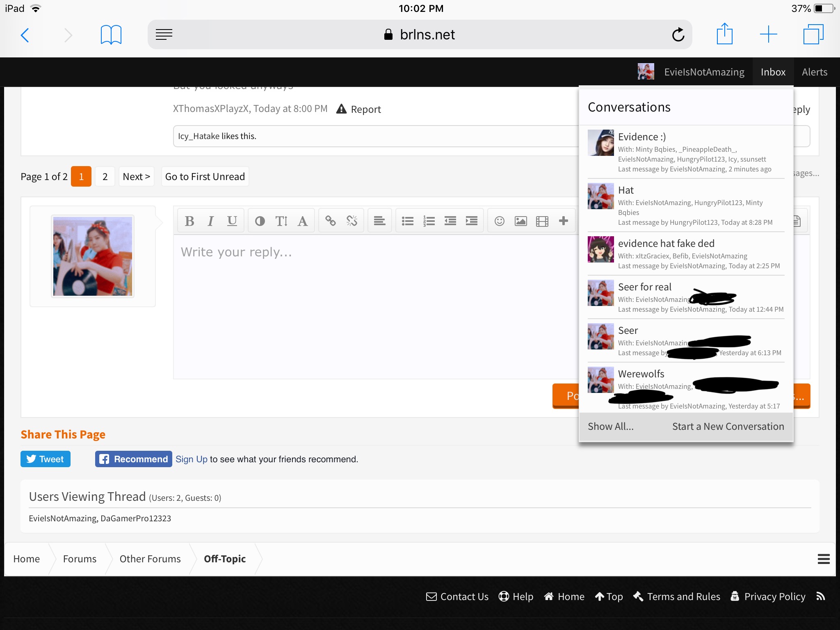Open the Safari share sheet icon

[x=724, y=34]
